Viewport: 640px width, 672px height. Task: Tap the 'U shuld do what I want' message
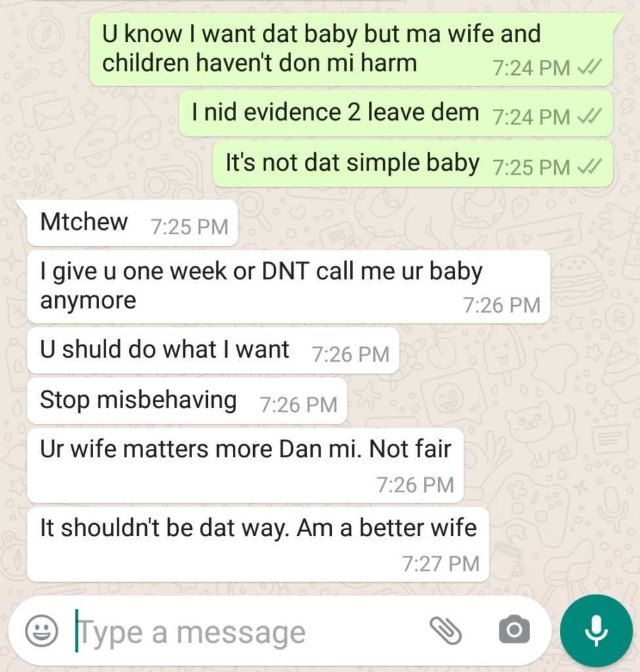tap(213, 350)
